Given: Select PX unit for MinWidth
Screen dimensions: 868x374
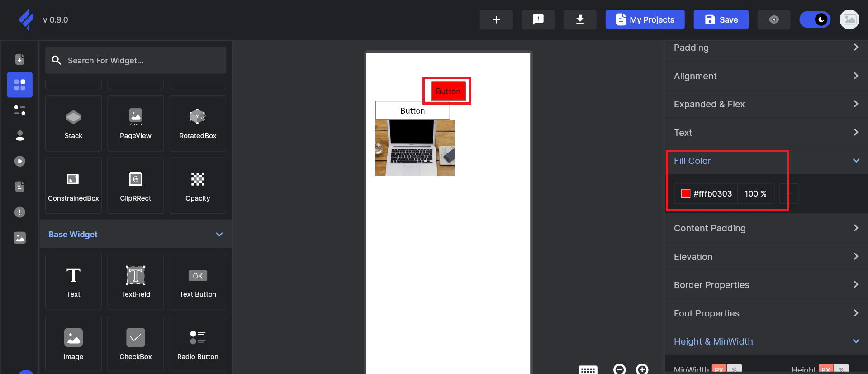Looking at the screenshot, I should (x=719, y=369).
